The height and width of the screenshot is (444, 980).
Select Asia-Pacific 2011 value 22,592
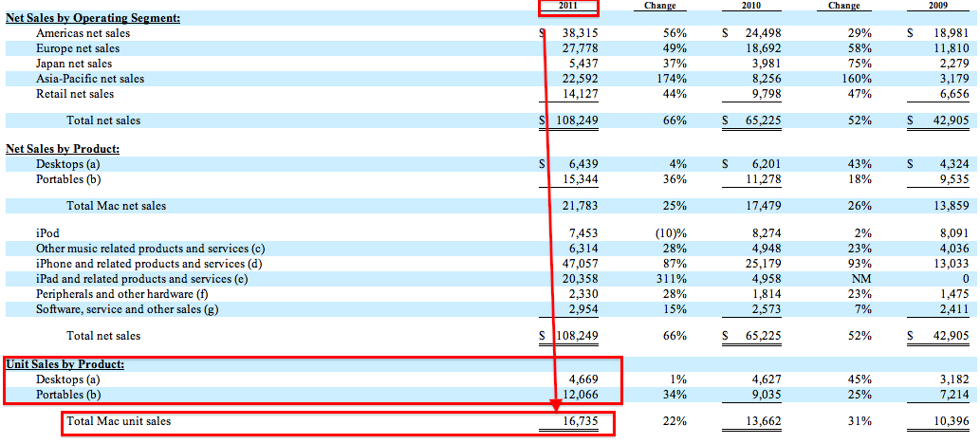580,79
